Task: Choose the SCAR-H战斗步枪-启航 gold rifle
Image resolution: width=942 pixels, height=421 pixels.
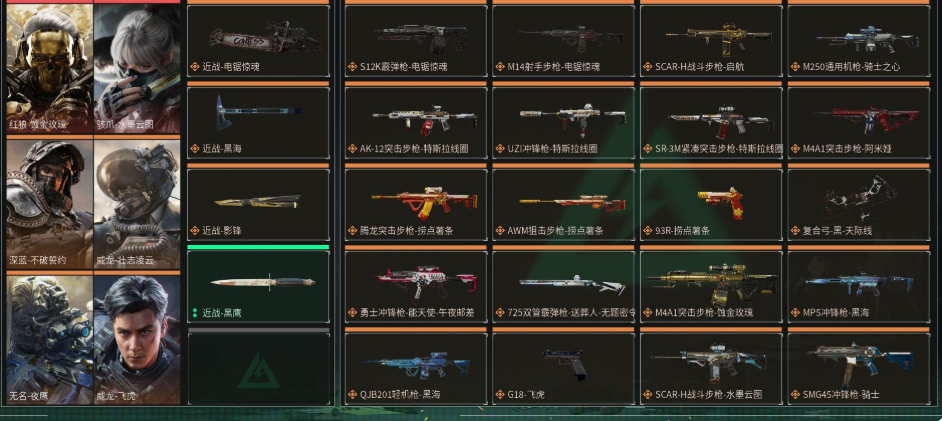Action: point(711,41)
